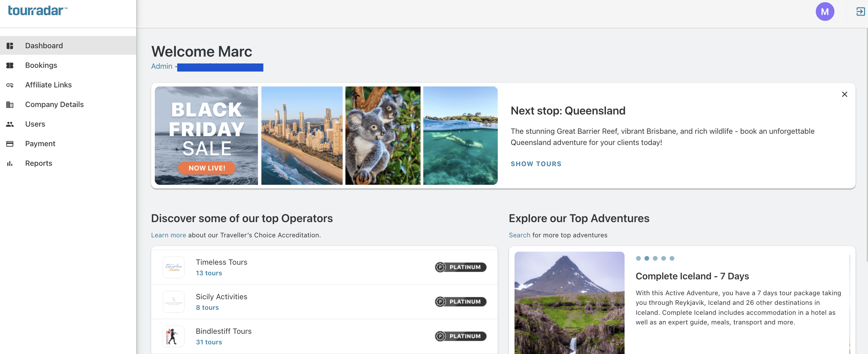Viewport: 868px width, 354px height.
Task: Select the last carousel dot indicator
Action: click(x=672, y=258)
